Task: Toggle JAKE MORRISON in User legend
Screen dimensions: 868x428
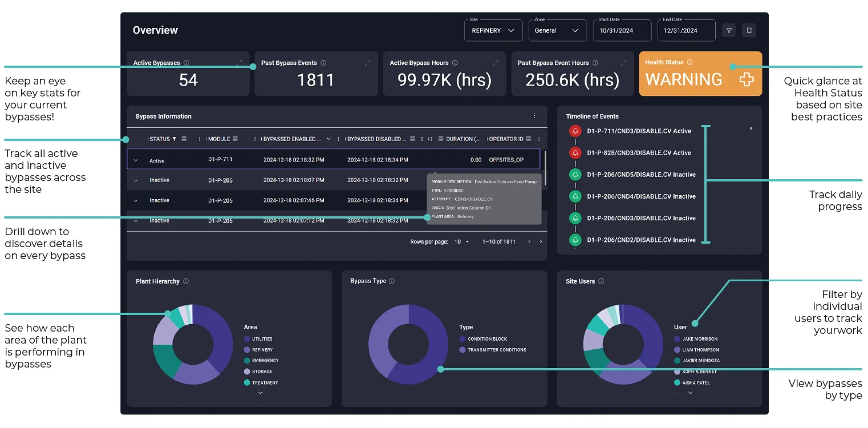Action: pyautogui.click(x=696, y=339)
